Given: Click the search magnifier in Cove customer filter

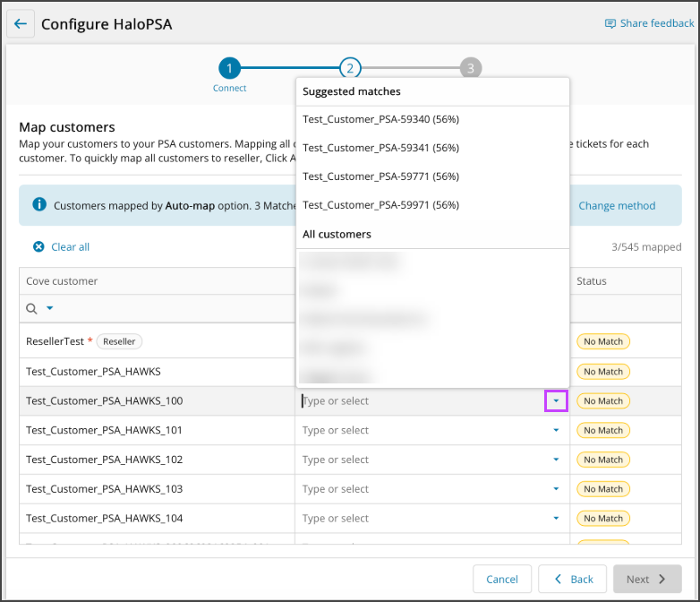Looking at the screenshot, I should (x=31, y=308).
